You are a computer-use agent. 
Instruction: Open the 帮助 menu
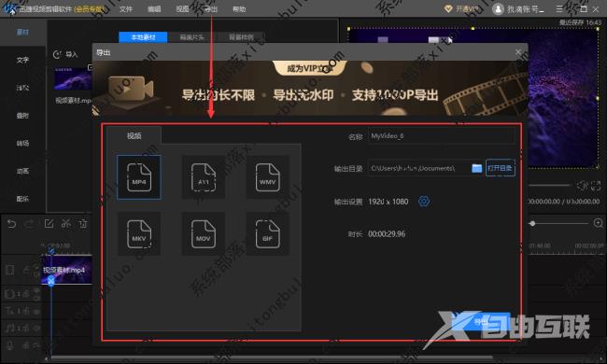coord(239,9)
